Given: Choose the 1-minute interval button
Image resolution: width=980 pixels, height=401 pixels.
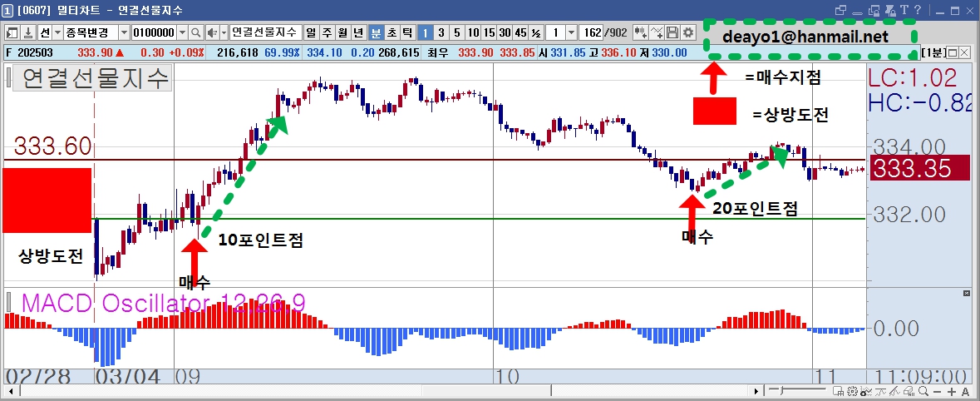Looking at the screenshot, I should tap(425, 32).
